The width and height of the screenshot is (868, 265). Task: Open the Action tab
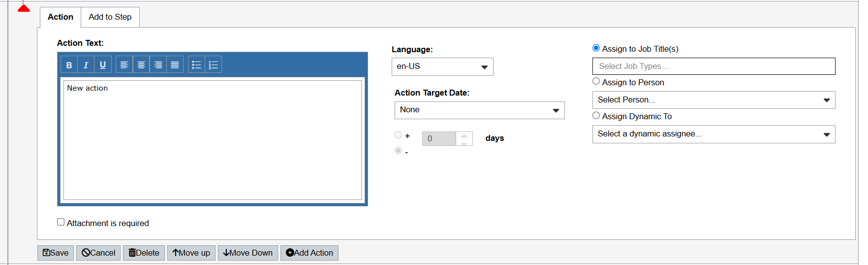[61, 17]
